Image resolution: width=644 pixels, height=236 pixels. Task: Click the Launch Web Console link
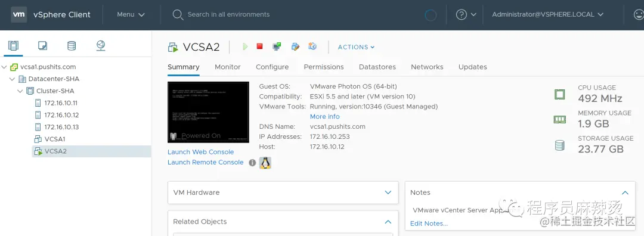[200, 152]
